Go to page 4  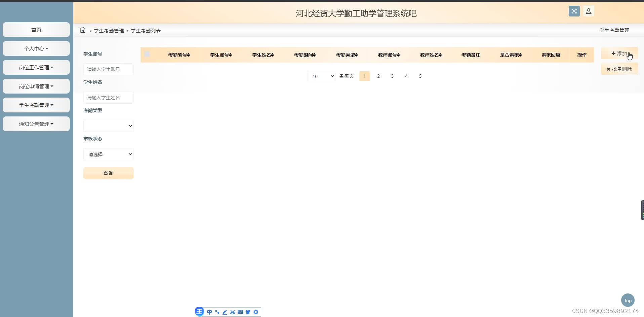(406, 76)
